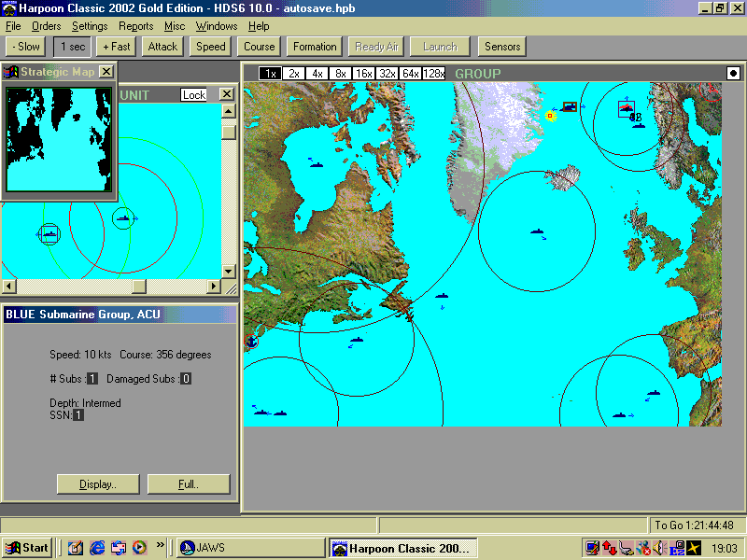
Task: Select 2x zoom level in Group window
Action: click(x=293, y=74)
